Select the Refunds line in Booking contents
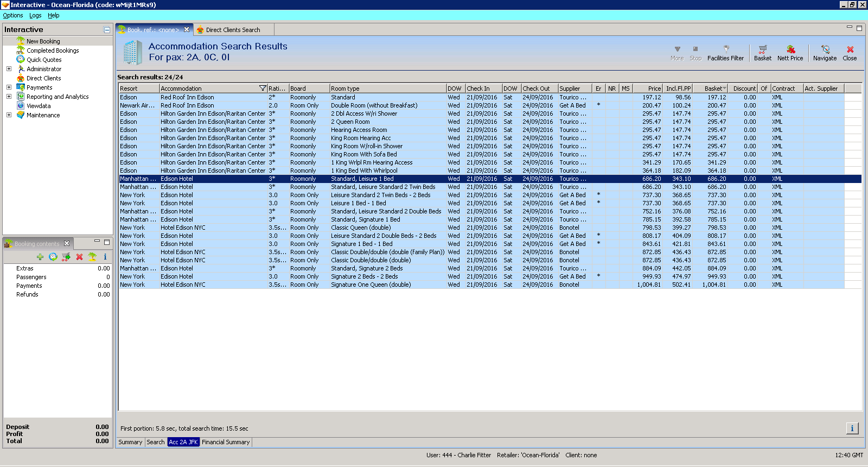This screenshot has height=467, width=868. pyautogui.click(x=58, y=294)
